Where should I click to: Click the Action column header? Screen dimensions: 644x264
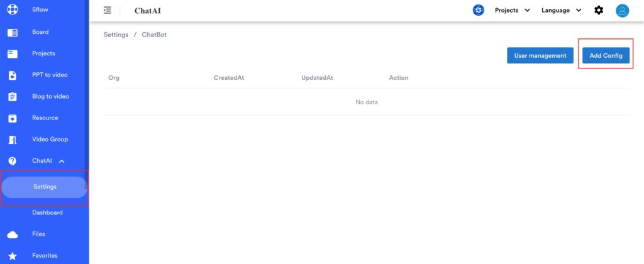(x=398, y=77)
